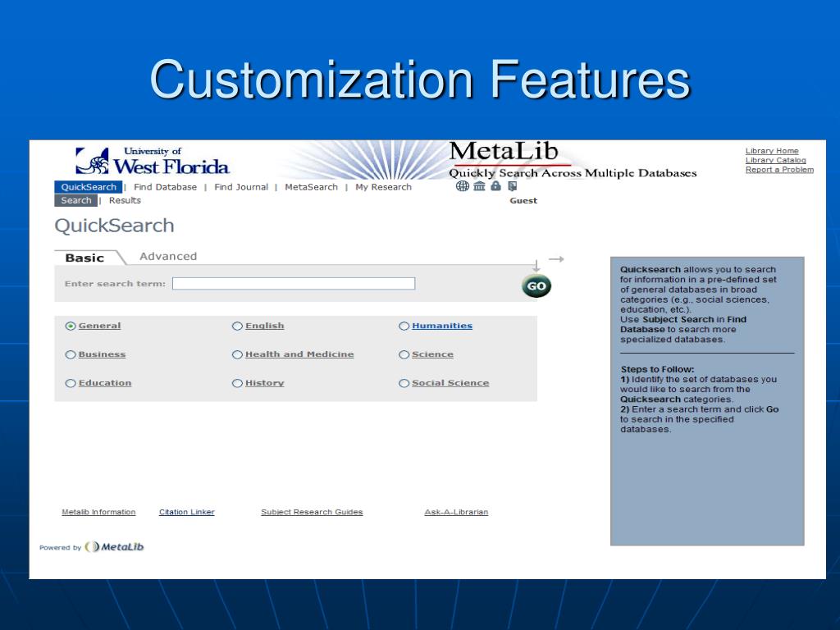Select the Social Science radio button

pos(404,383)
